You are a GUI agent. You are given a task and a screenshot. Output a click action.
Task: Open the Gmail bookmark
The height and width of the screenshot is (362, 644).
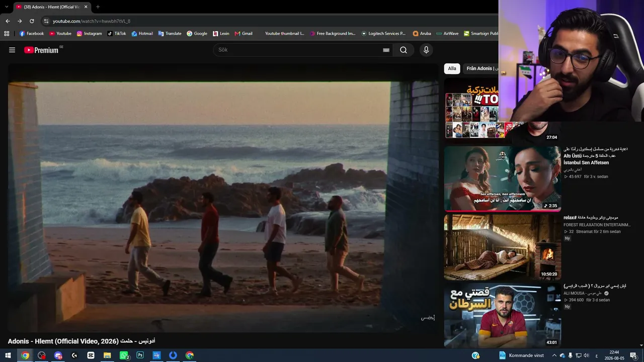coord(244,34)
